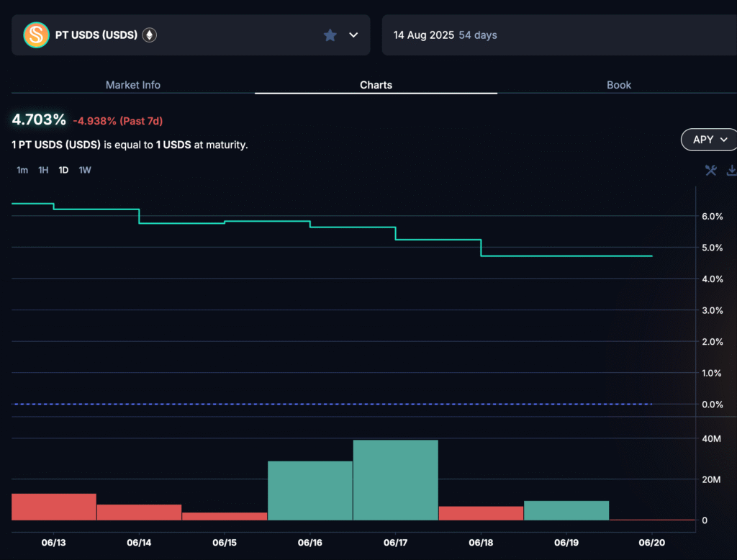Click the 06/17 date axis label
Viewport: 737px width, 560px height.
coord(395,543)
